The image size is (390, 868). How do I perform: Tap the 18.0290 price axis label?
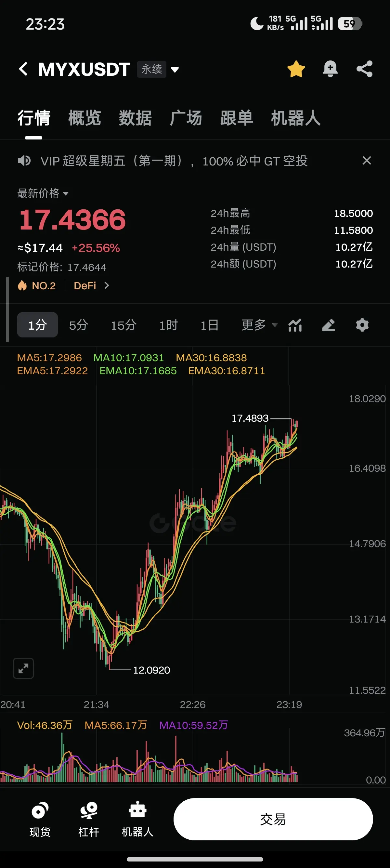pos(367,399)
